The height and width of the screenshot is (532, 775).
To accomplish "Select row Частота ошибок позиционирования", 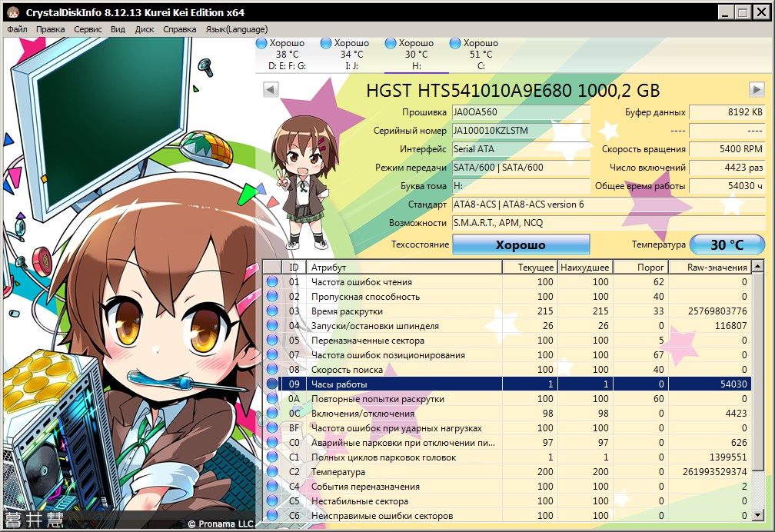I will pyautogui.click(x=507, y=355).
